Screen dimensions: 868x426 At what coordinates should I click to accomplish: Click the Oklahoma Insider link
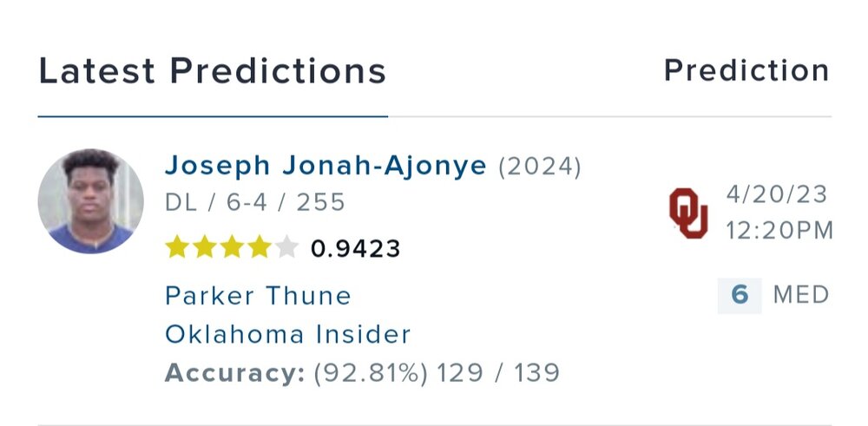click(x=287, y=334)
